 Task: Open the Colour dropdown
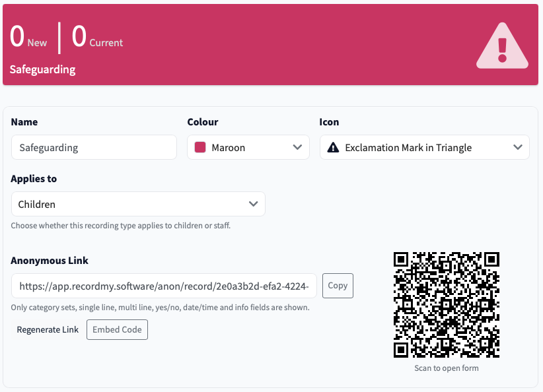(248, 147)
